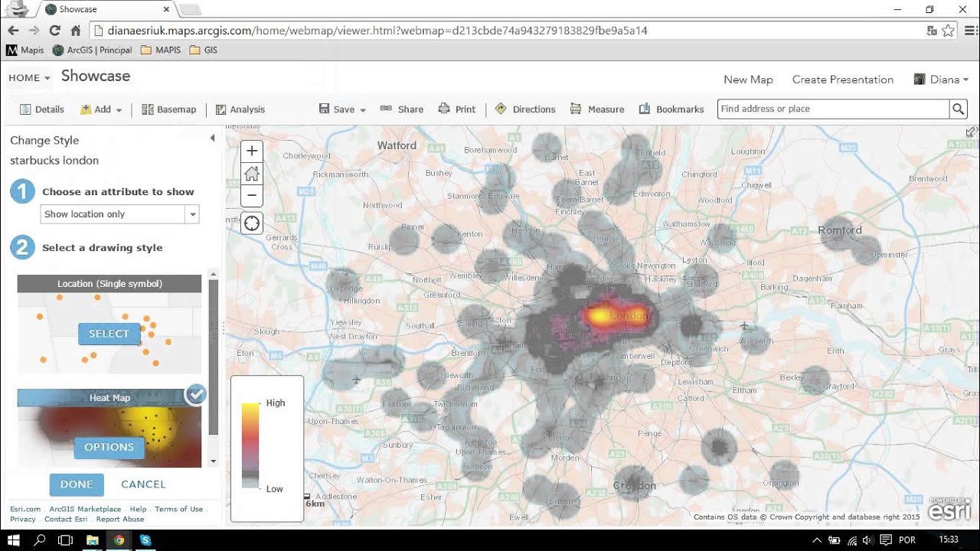Return map to default home extent
980x551 pixels.
(x=251, y=174)
